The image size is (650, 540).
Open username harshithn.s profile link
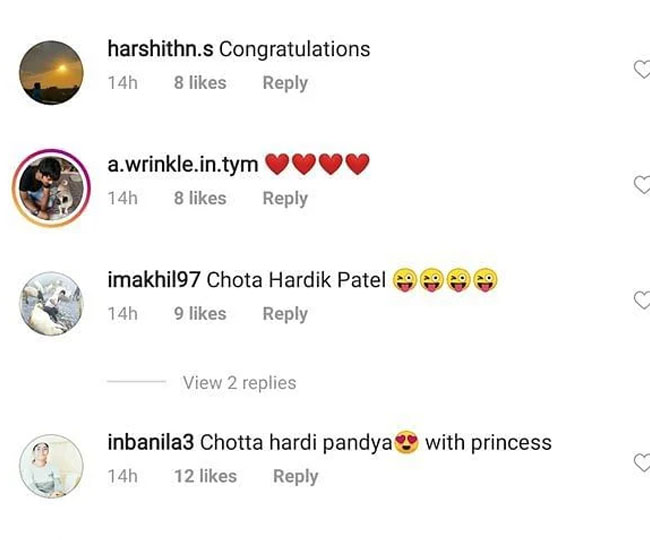coord(160,49)
